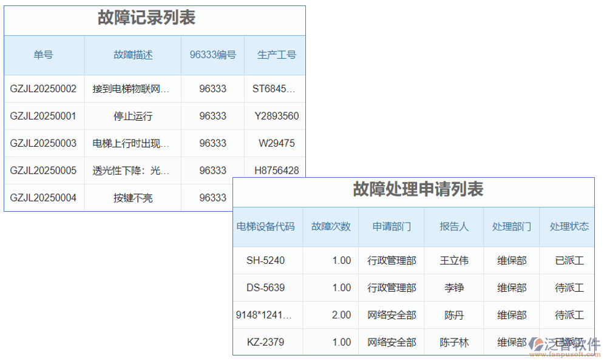This screenshot has height=364, width=607.
Task: Sort by the 故障描述 column header
Action: (x=132, y=55)
